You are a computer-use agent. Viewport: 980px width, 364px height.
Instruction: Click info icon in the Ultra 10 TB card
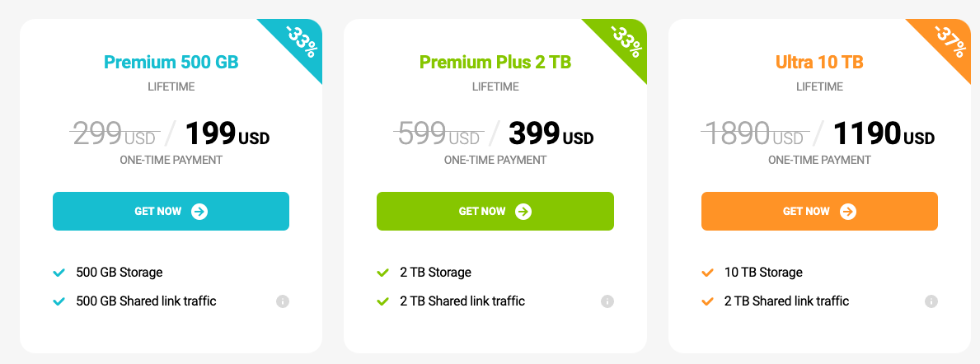pyautogui.click(x=931, y=301)
